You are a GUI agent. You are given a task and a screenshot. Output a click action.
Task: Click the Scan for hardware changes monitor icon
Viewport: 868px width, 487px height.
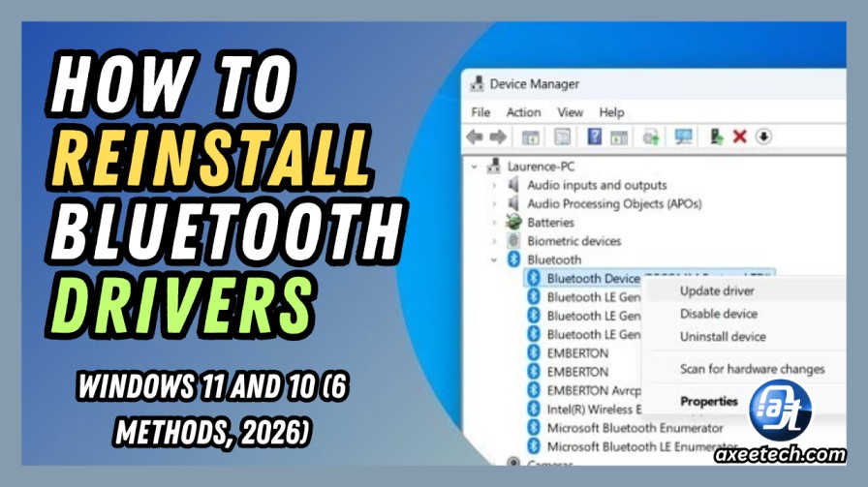pyautogui.click(x=683, y=137)
